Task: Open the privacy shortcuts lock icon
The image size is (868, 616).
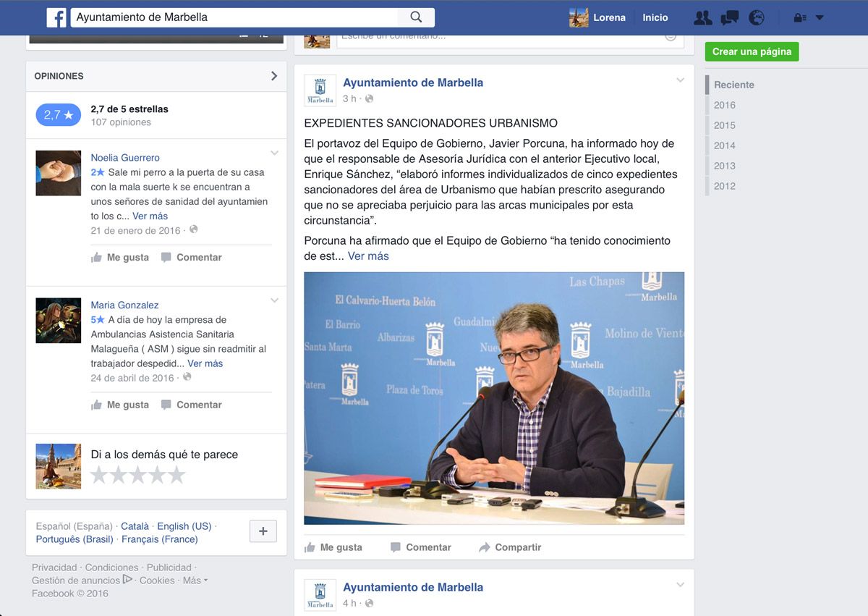Action: [800, 18]
